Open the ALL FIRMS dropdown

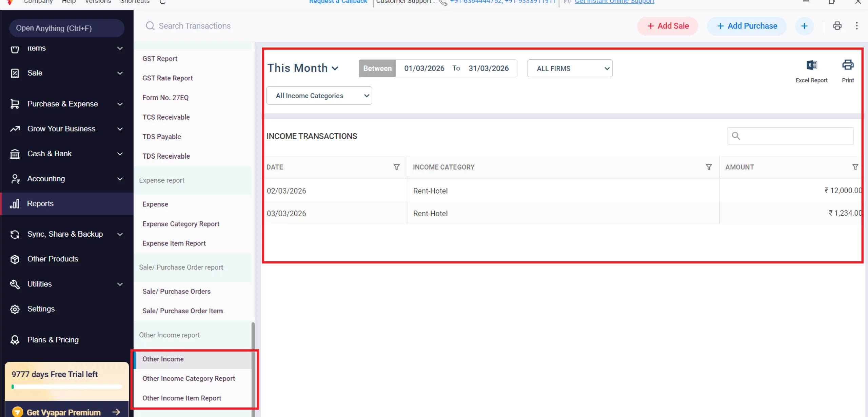pos(569,68)
